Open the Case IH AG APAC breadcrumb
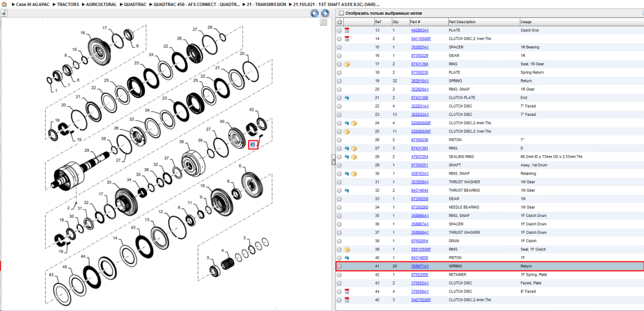644x311 pixels. [x=33, y=4]
